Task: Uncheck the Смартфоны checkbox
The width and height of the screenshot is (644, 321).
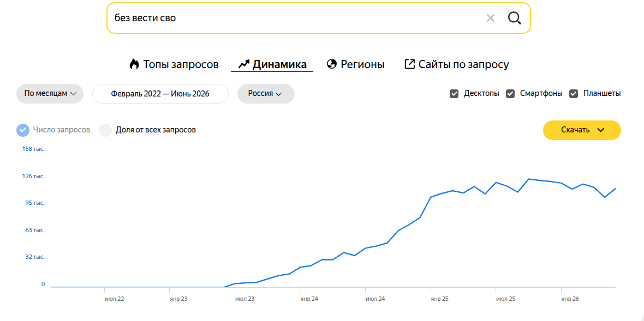Action: coord(510,94)
